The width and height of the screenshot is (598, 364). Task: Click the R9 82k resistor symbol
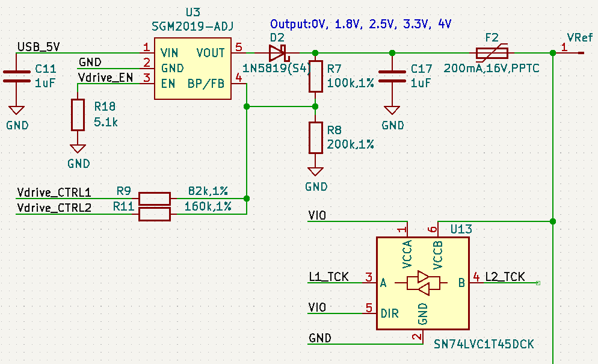coord(155,199)
